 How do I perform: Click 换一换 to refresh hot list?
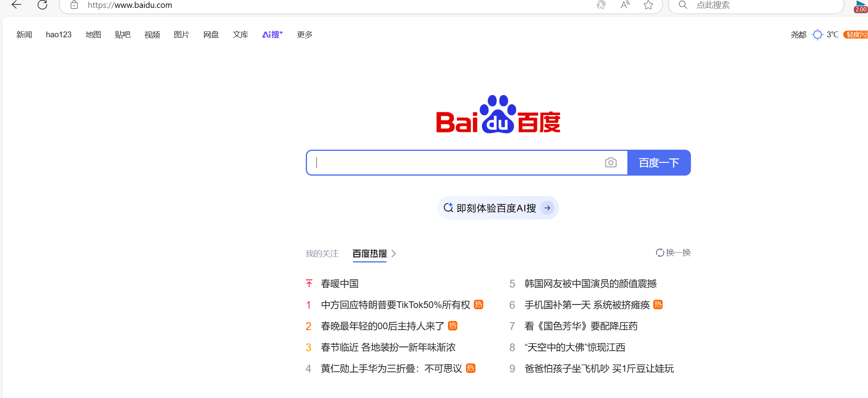pos(673,253)
